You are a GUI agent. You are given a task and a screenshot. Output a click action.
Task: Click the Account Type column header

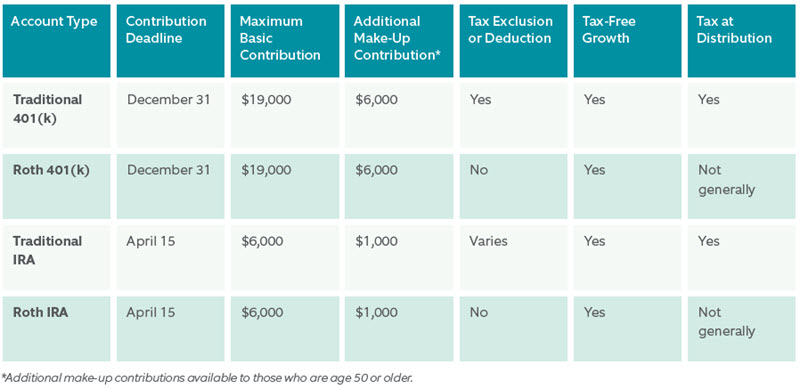(x=57, y=41)
